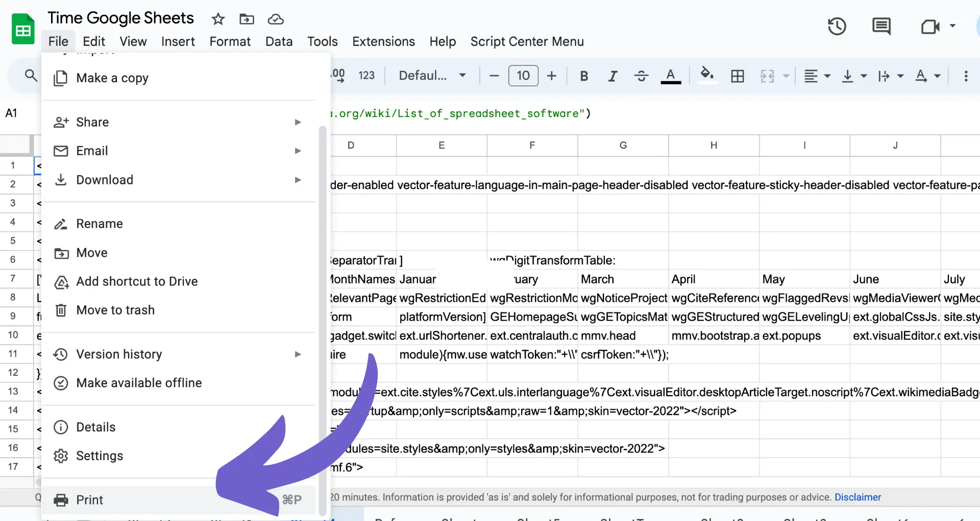Open the Format menu
Viewport: 980px width, 521px height.
(x=230, y=41)
